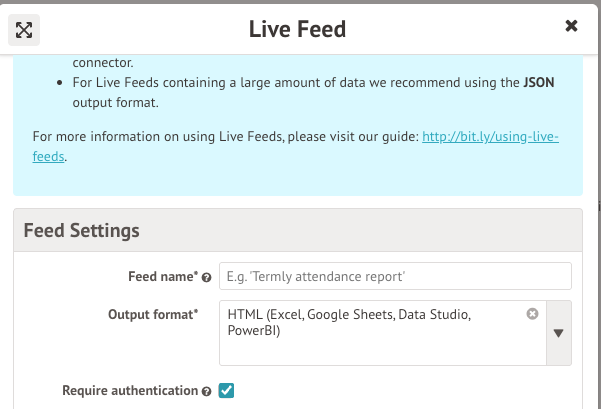The height and width of the screenshot is (409, 601).
Task: Click the Live Feed dialog title
Action: click(297, 29)
